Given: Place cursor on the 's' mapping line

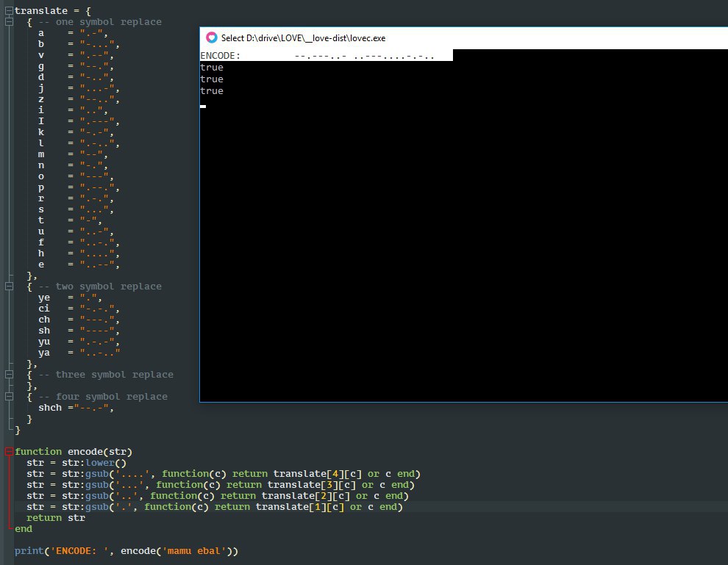Looking at the screenshot, I should [x=76, y=209].
